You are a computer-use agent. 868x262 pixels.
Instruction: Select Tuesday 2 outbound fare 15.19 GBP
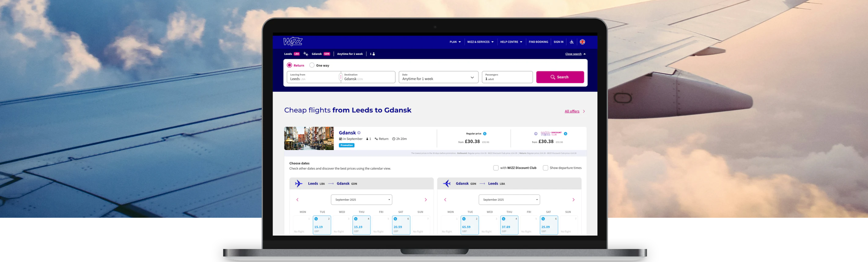[x=322, y=225]
